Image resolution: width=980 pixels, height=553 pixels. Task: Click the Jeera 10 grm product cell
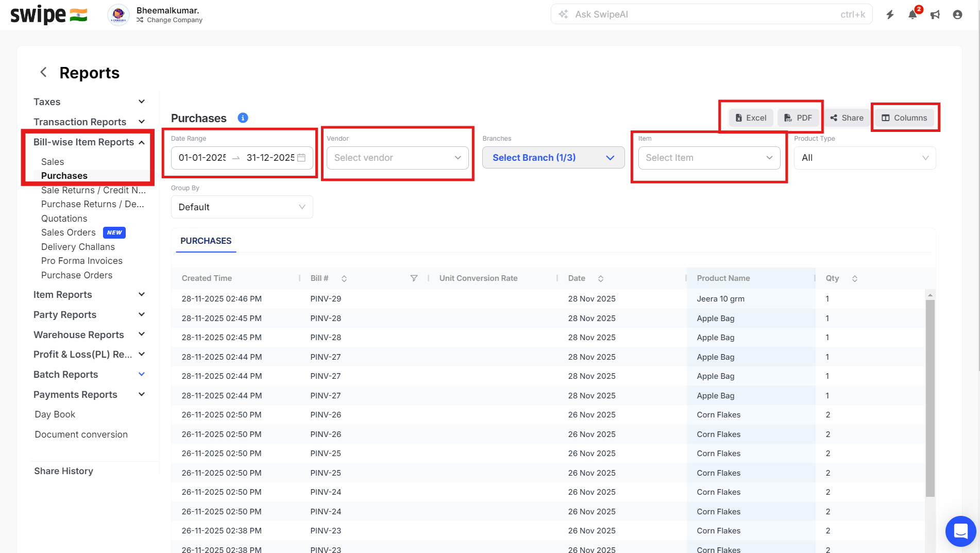coord(721,299)
